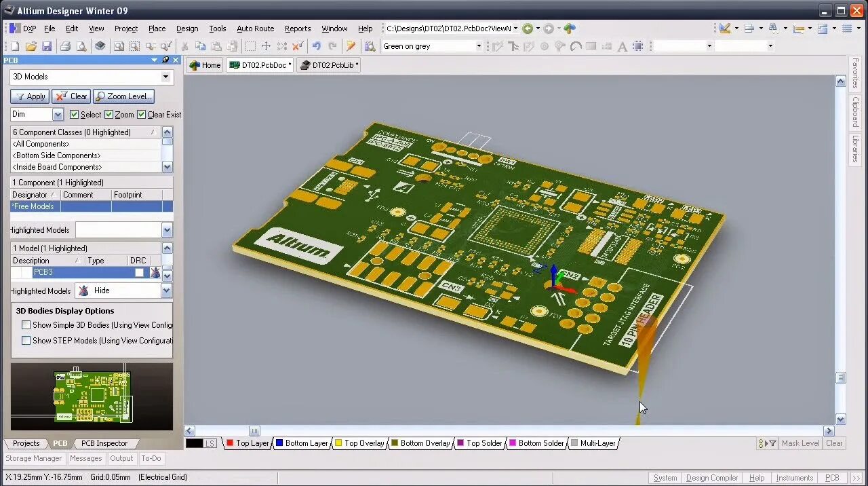Open print preview icon
Image resolution: width=868 pixels, height=486 pixels.
pyautogui.click(x=81, y=46)
